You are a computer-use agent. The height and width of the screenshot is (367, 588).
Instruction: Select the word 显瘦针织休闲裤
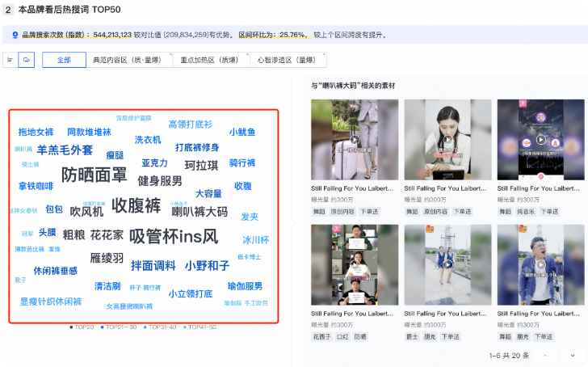pos(51,302)
